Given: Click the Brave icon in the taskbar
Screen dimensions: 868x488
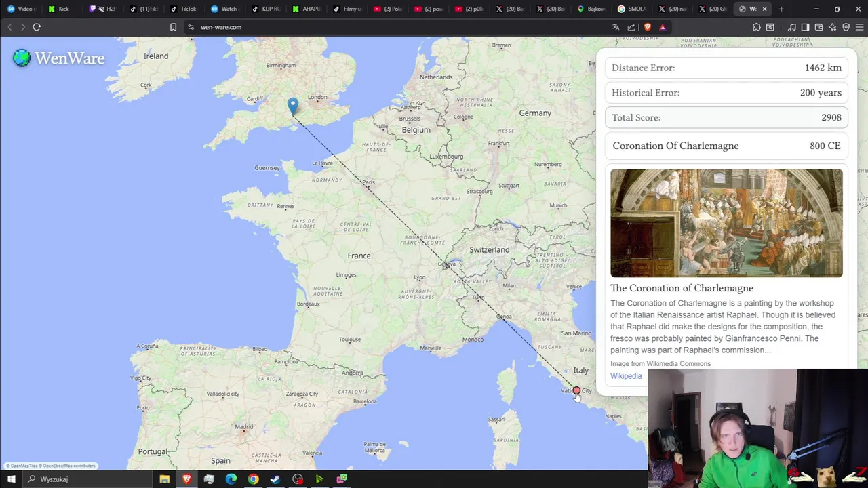Looking at the screenshot, I should (x=186, y=479).
